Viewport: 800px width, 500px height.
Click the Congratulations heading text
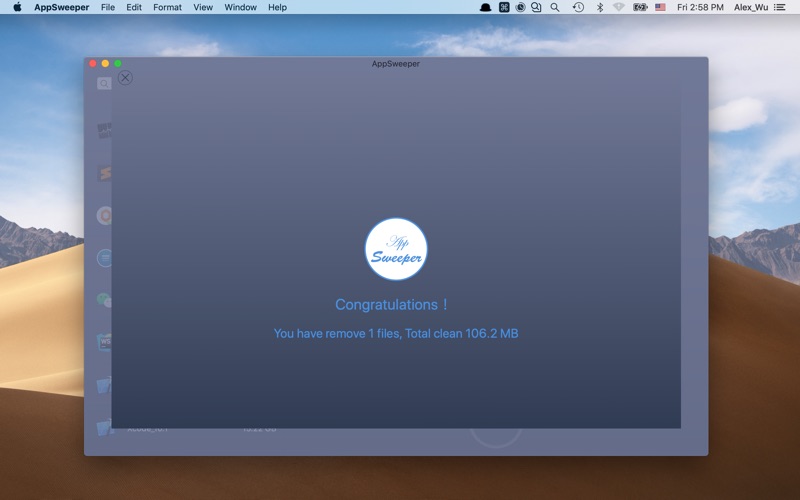point(391,305)
